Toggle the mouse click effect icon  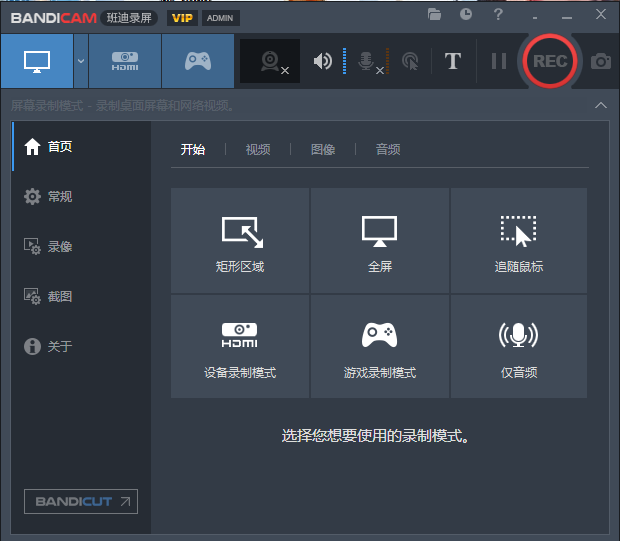(410, 61)
